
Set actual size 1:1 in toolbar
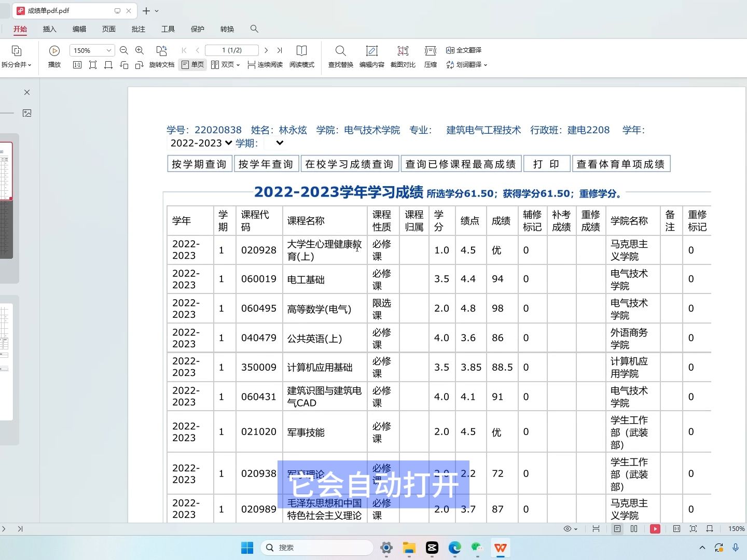[x=77, y=65]
